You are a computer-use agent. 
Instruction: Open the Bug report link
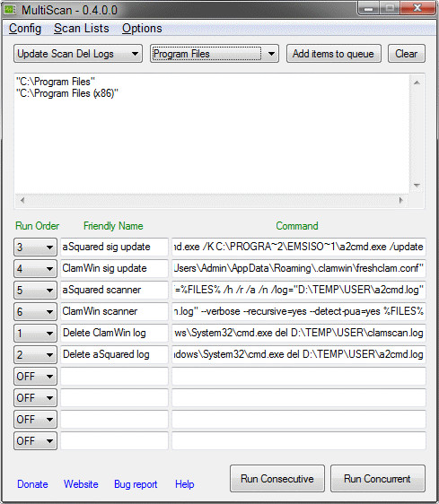pyautogui.click(x=136, y=484)
